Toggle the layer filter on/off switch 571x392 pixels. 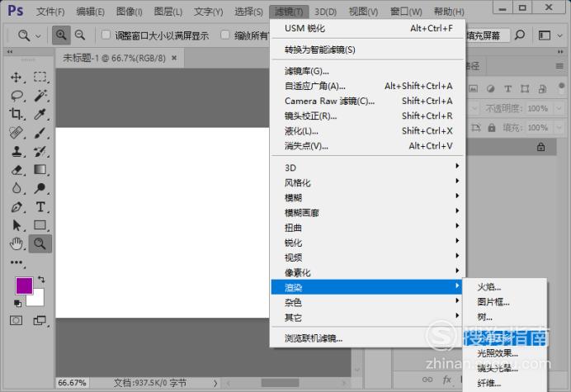tap(561, 87)
